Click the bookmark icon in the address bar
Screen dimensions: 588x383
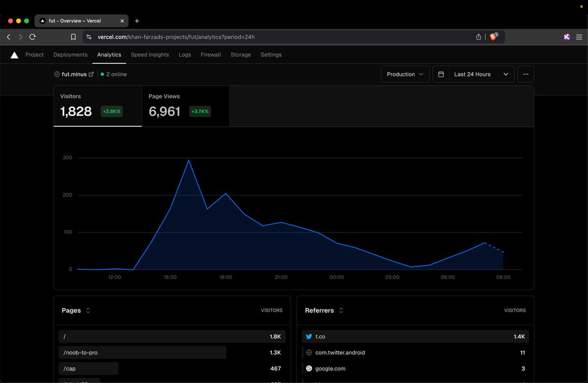point(73,37)
